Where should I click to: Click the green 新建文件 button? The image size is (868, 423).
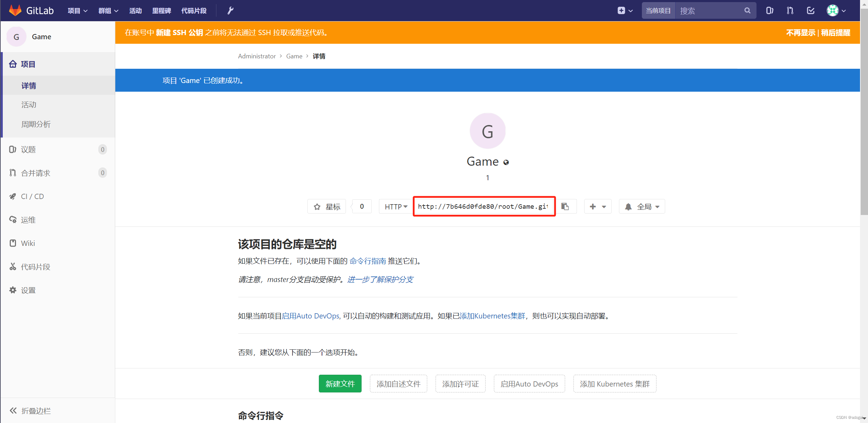(340, 384)
